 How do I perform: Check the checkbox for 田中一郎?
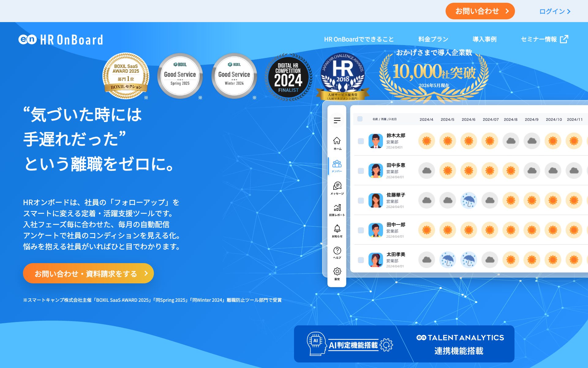361,230
